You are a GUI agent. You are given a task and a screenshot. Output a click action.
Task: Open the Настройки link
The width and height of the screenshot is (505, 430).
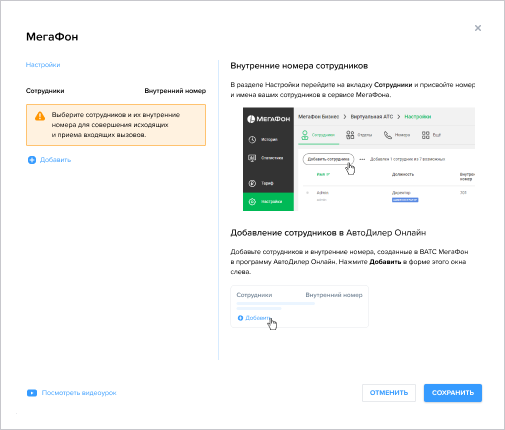pos(43,65)
